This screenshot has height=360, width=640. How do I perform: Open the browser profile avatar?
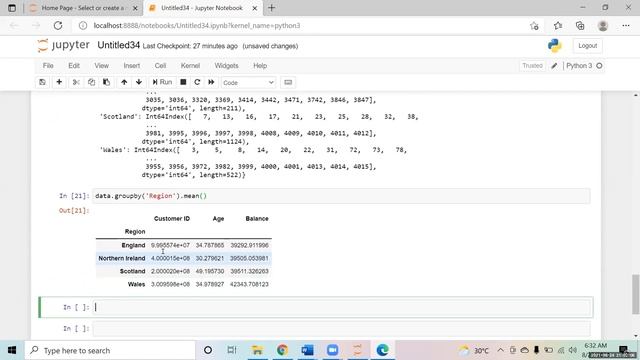click(x=603, y=26)
